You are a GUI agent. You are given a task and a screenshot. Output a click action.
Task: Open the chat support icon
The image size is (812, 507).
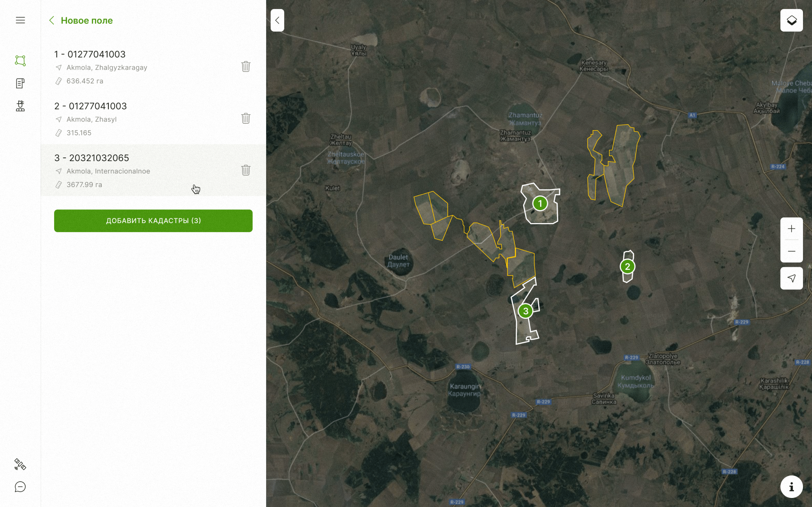coord(20,487)
